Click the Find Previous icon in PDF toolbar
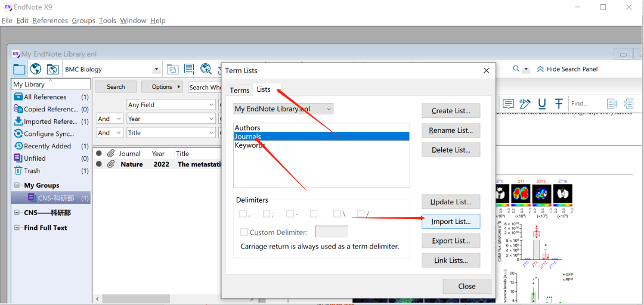Screen dimensions: 644x305 pyautogui.click(x=612, y=104)
